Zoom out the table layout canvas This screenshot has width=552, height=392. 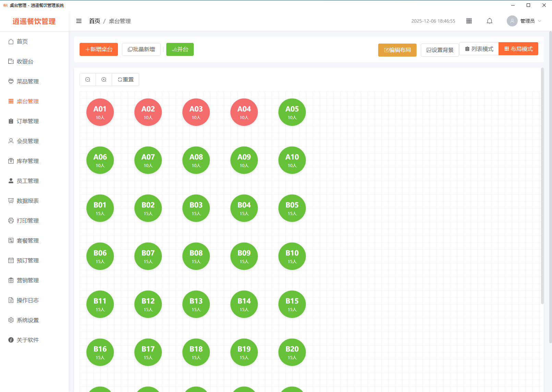[x=88, y=80]
